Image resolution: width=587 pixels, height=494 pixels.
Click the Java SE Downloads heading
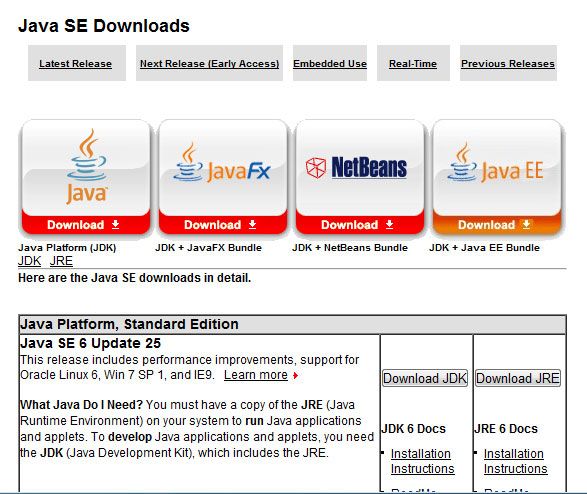pos(104,26)
